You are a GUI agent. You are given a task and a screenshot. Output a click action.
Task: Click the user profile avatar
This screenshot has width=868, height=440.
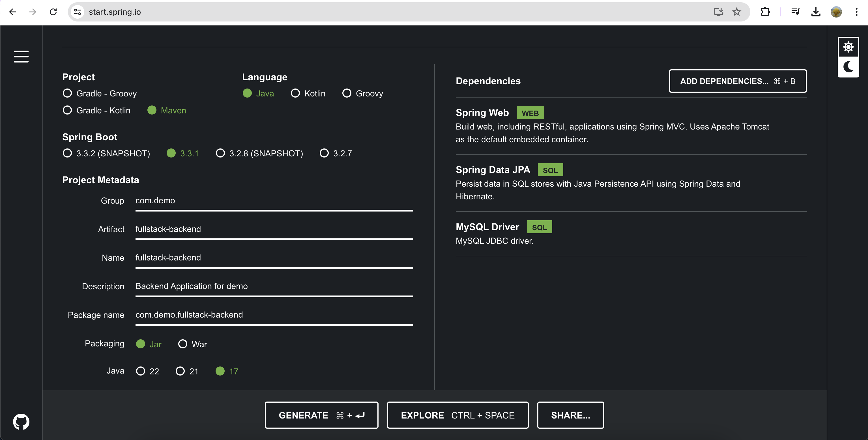(x=836, y=12)
